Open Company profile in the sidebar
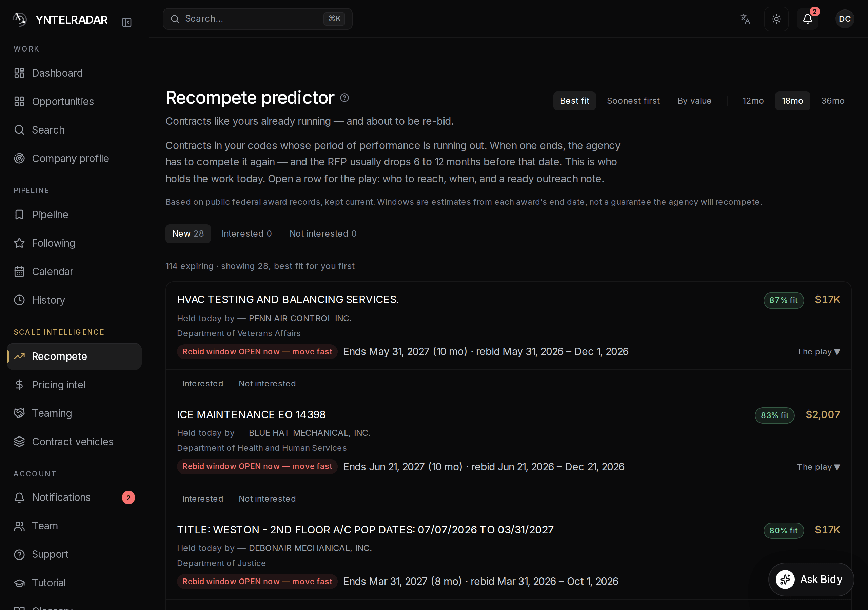This screenshot has width=868, height=610. click(74, 158)
